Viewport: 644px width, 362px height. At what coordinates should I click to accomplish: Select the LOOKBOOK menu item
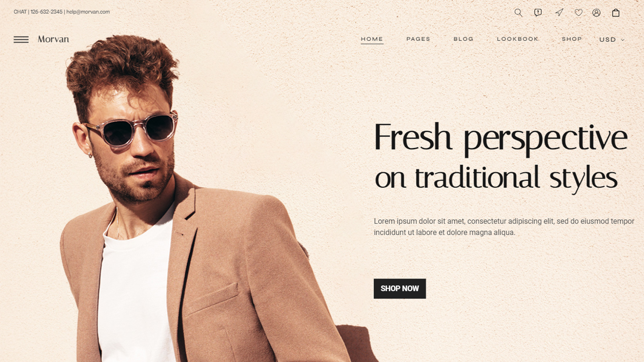pyautogui.click(x=518, y=39)
